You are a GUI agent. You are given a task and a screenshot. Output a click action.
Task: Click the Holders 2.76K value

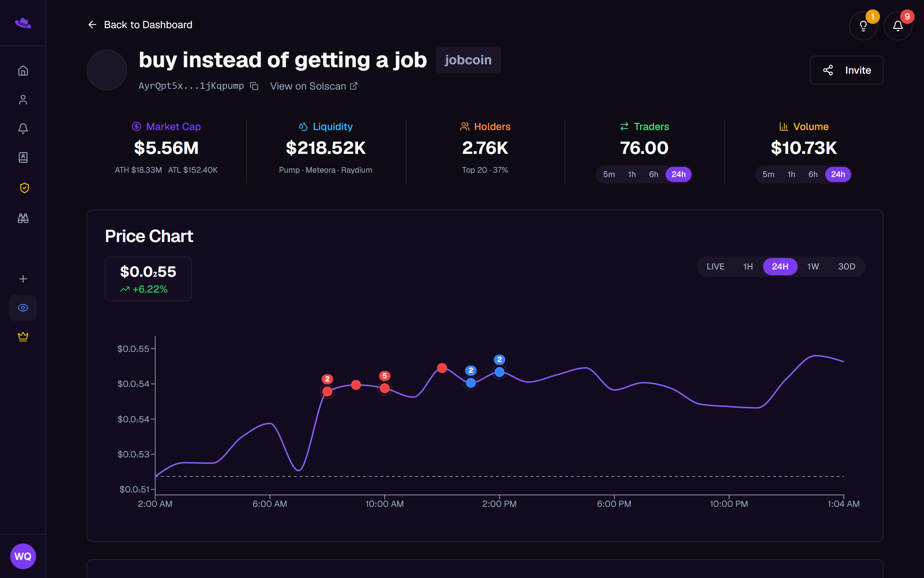click(485, 148)
